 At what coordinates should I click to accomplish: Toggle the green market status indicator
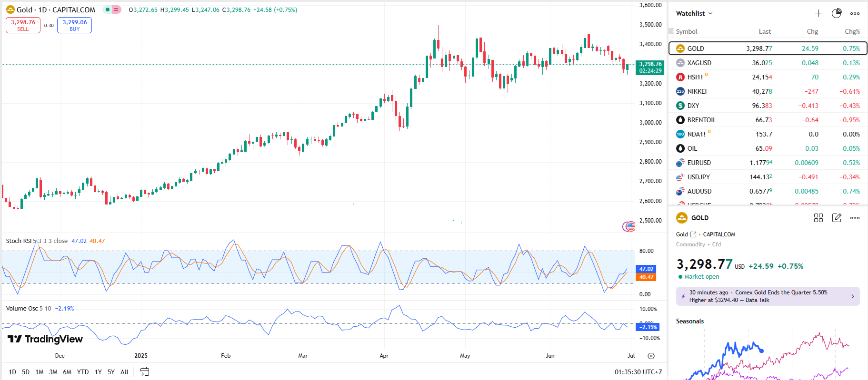(108, 10)
